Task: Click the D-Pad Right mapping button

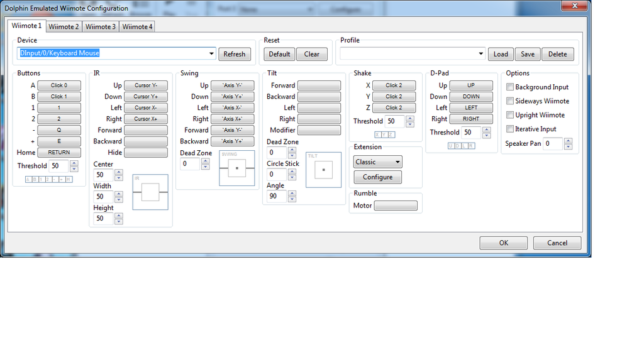Action: (x=471, y=119)
